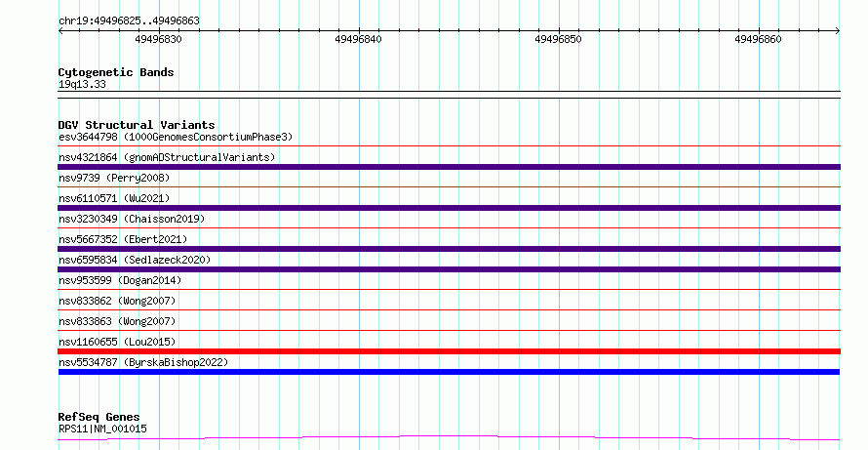Select the purple bar under nsv6595834
This screenshot has width=868, height=450.
[449, 269]
